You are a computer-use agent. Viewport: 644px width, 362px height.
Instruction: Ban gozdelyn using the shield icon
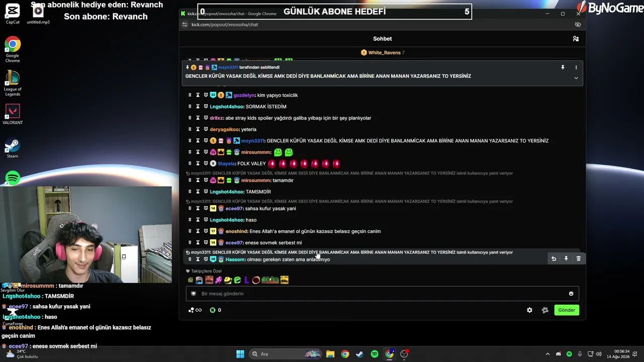click(206, 95)
